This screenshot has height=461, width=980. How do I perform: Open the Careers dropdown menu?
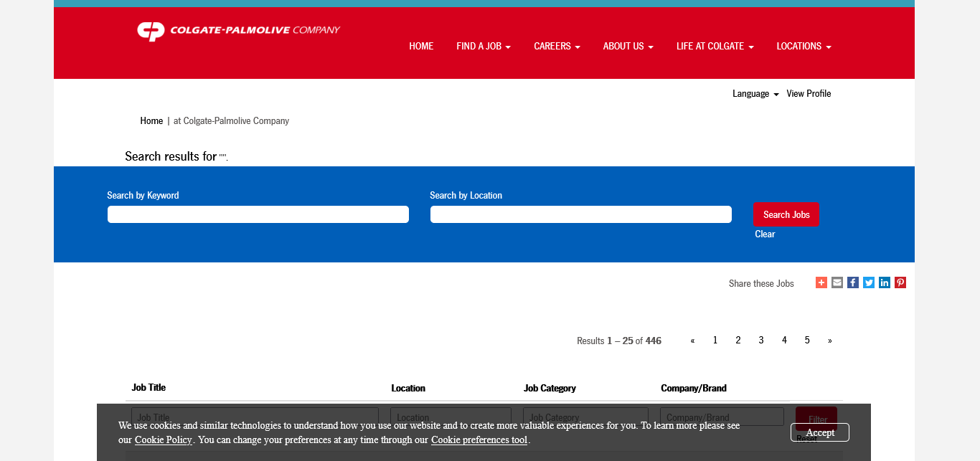click(x=557, y=47)
